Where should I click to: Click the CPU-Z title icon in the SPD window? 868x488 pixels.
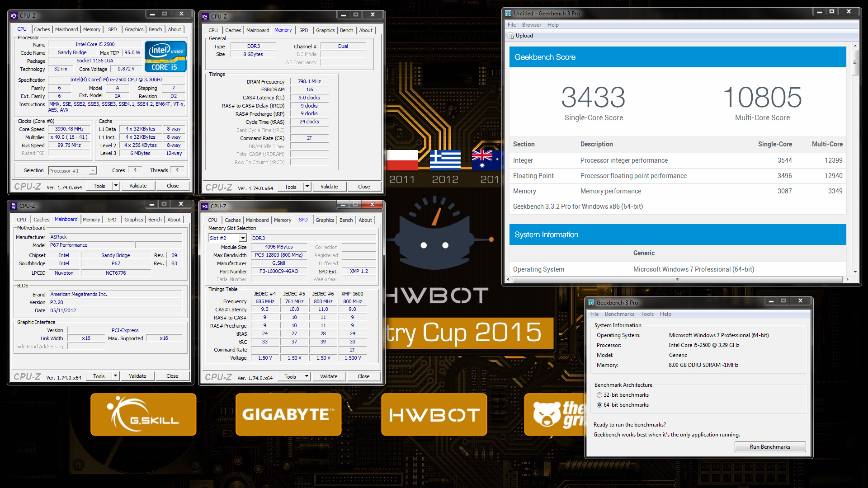point(205,206)
